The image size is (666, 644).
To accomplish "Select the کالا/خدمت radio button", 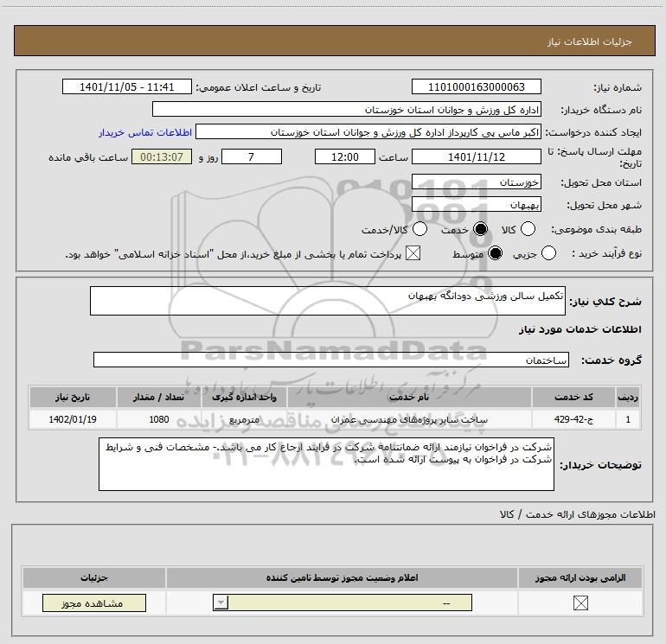I will point(420,229).
